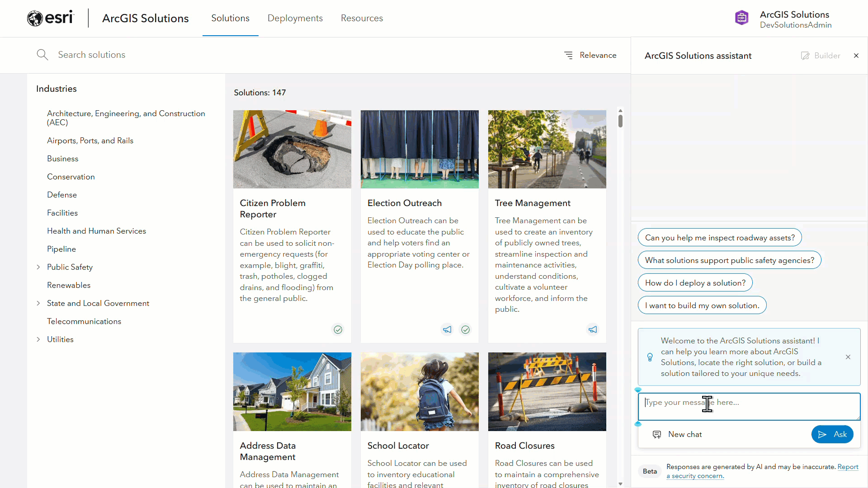Expand State and Local Government industry
868x488 pixels.
(38, 303)
